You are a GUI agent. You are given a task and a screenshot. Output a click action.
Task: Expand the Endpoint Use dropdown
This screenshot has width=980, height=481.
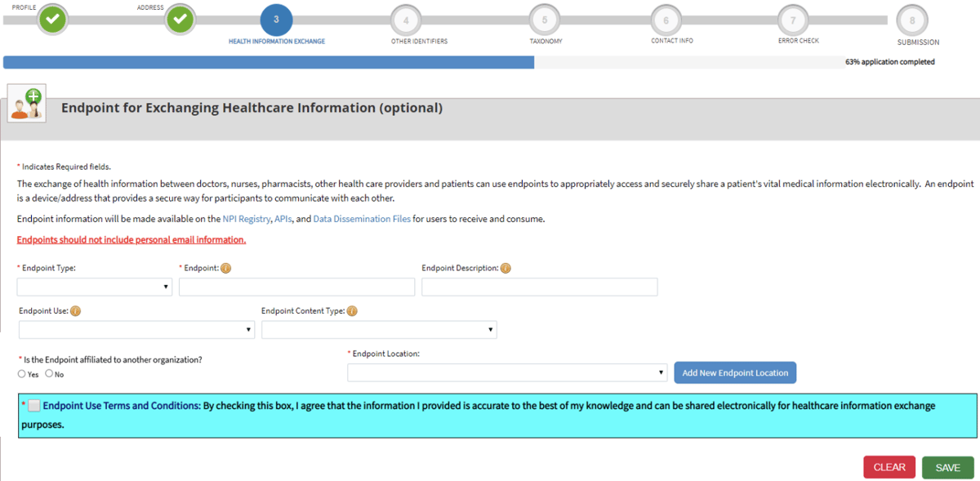136,329
